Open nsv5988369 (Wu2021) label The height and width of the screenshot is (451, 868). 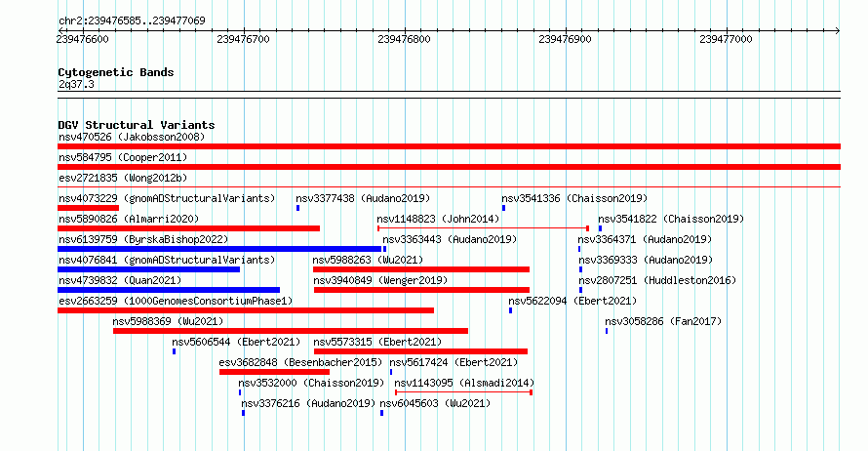point(168,321)
